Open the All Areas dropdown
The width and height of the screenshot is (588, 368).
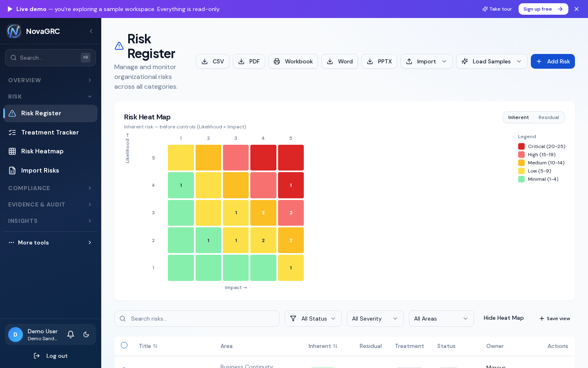click(441, 319)
